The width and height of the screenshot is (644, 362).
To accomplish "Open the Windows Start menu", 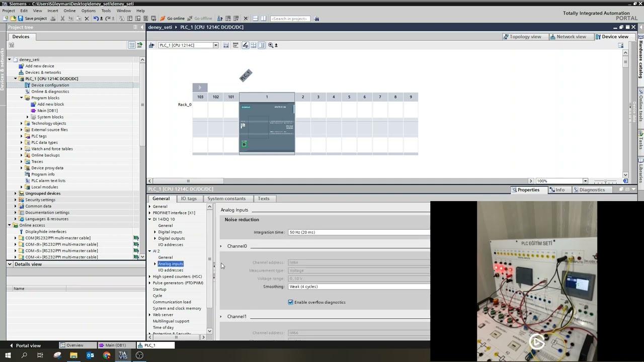I will click(8, 355).
